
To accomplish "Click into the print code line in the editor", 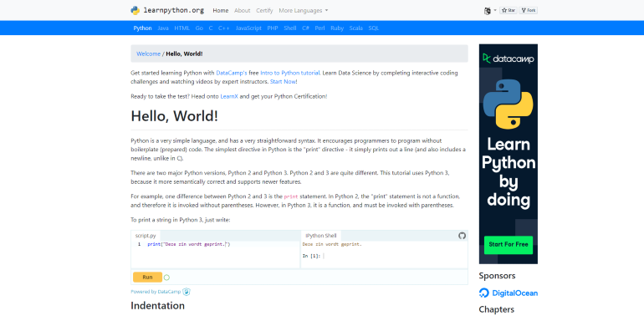I will pyautogui.click(x=189, y=245).
